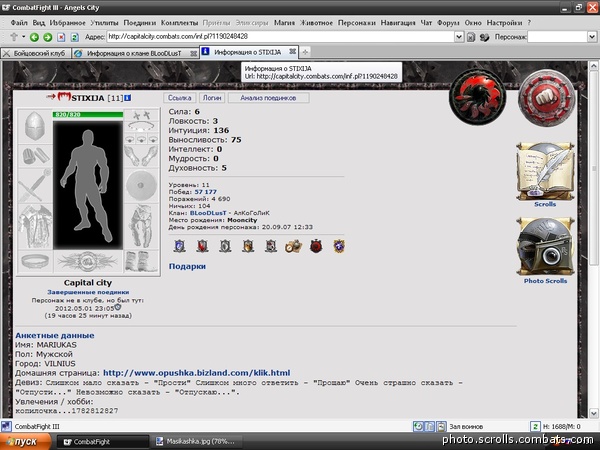Click the green Forward navigation arrow
This screenshot has width=600, height=450.
click(x=47, y=37)
